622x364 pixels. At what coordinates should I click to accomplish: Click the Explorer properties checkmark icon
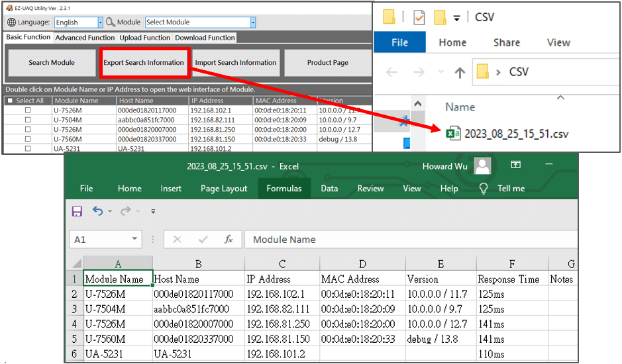click(x=419, y=17)
